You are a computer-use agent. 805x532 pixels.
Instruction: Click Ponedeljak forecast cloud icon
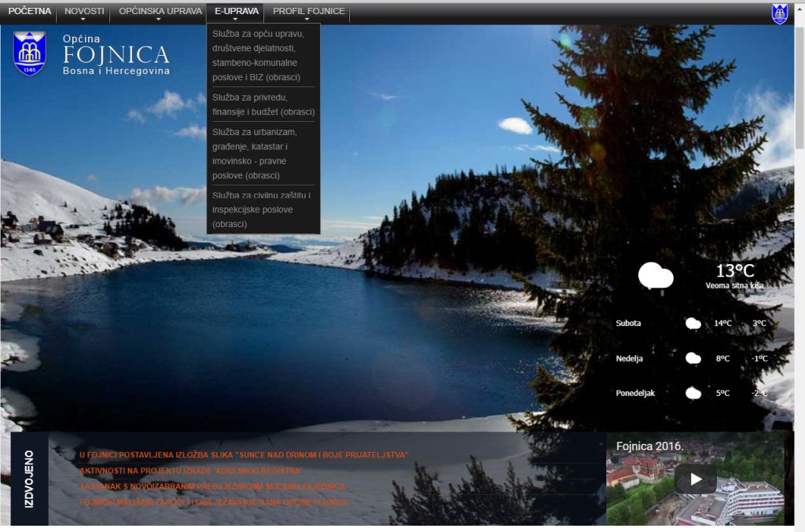coord(693,393)
